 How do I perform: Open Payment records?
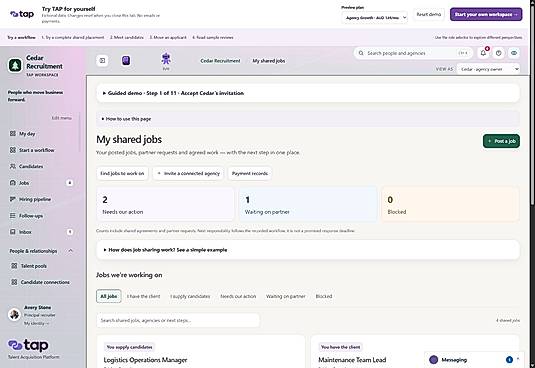[250, 173]
